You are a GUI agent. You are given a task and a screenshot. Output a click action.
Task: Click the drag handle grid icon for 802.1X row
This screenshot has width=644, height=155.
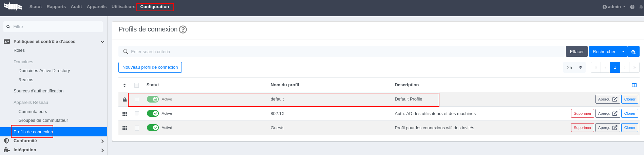[125, 114]
